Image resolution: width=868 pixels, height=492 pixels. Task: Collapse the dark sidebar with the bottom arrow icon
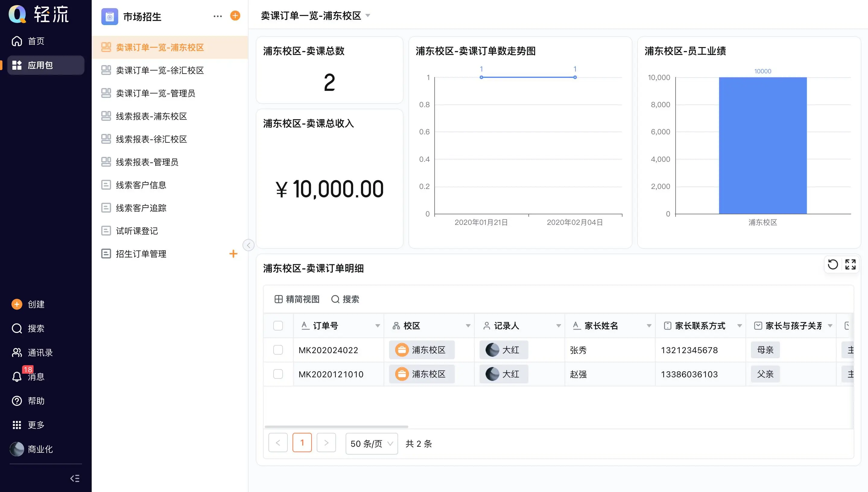click(74, 478)
